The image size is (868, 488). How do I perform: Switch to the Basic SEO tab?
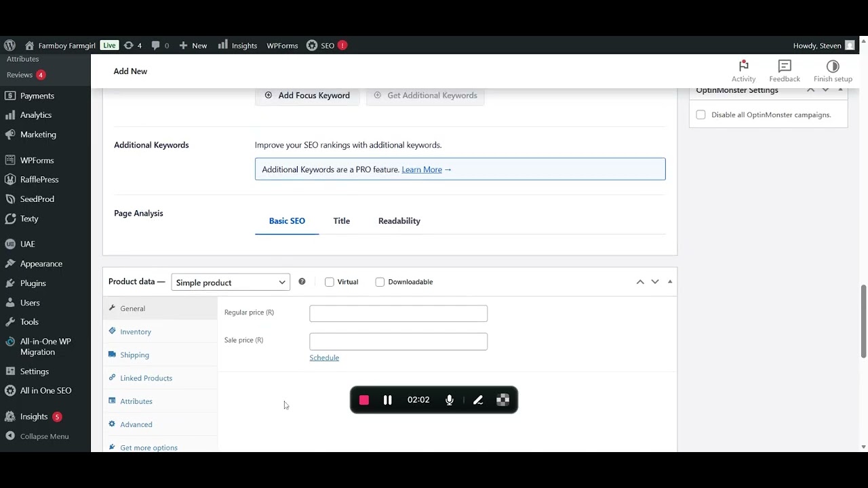287,221
